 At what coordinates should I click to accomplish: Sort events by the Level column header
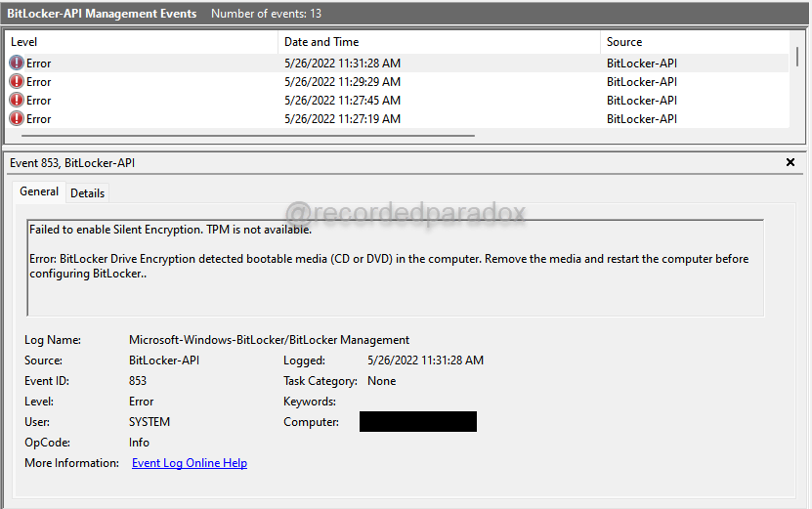coord(142,42)
